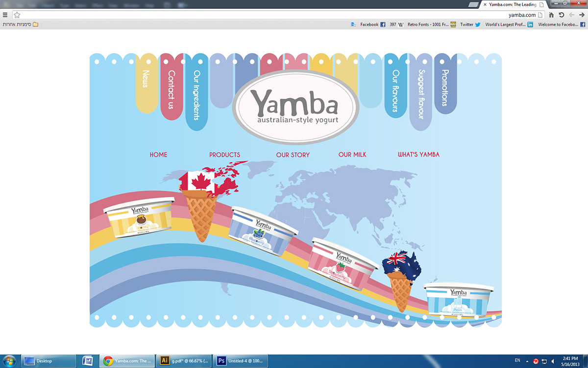Viewport: 588px width, 368px height.
Task: Toggle the bookmark star for this page
Action: [x=17, y=14]
